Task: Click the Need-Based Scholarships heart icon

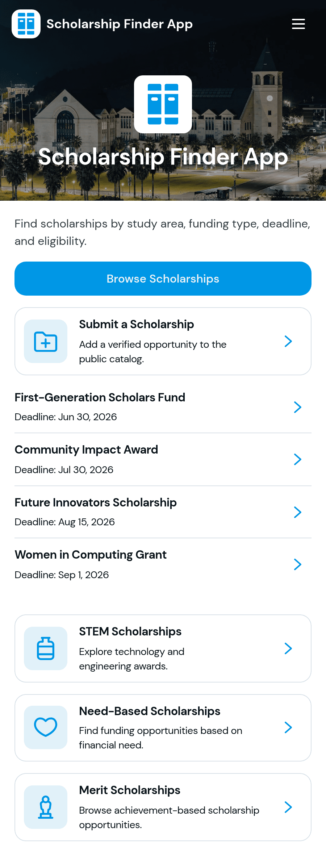Action: coord(46,727)
